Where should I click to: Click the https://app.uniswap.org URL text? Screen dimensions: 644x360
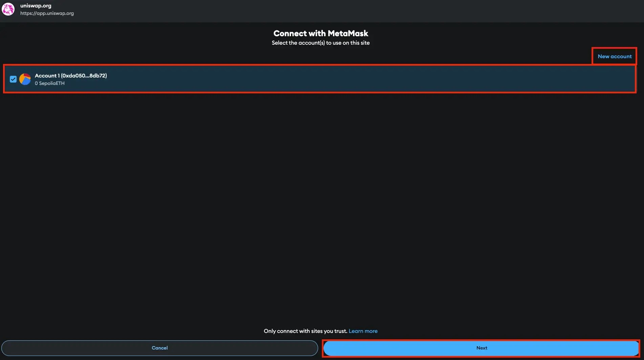point(47,13)
